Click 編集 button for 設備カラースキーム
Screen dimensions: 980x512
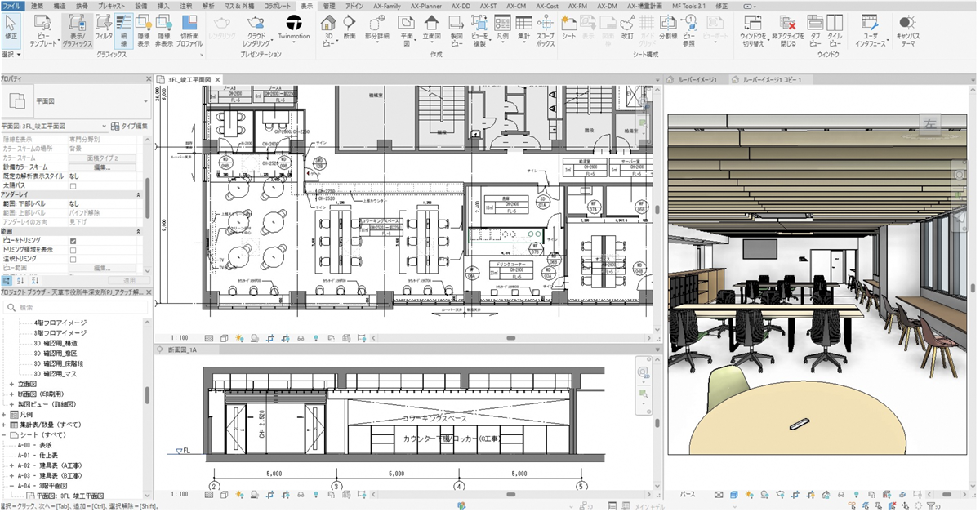pos(102,167)
